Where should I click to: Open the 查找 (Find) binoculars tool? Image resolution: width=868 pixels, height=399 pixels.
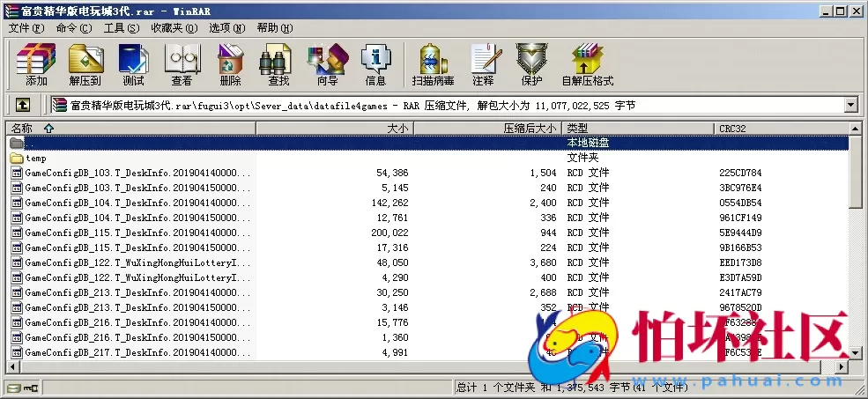pos(278,65)
